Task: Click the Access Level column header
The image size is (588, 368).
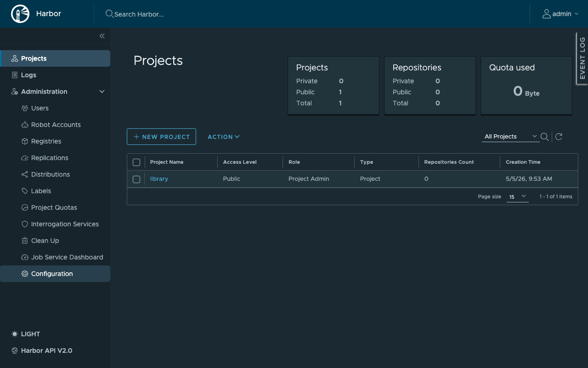Action: 240,162
